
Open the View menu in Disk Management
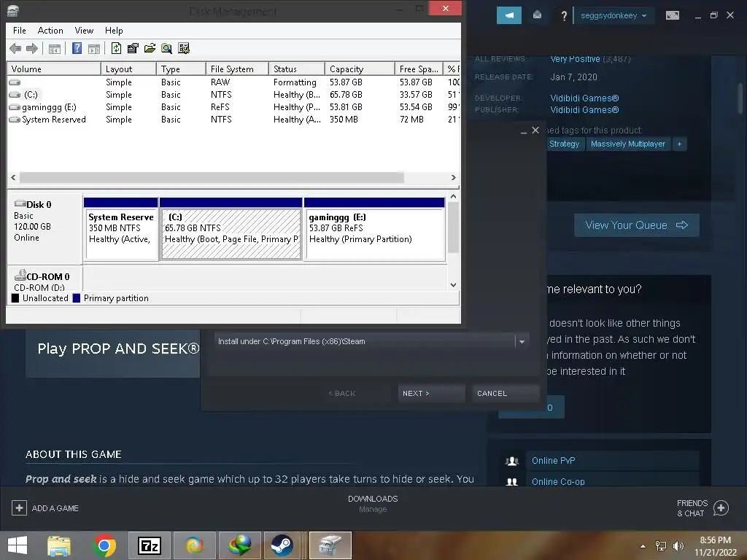(x=84, y=31)
